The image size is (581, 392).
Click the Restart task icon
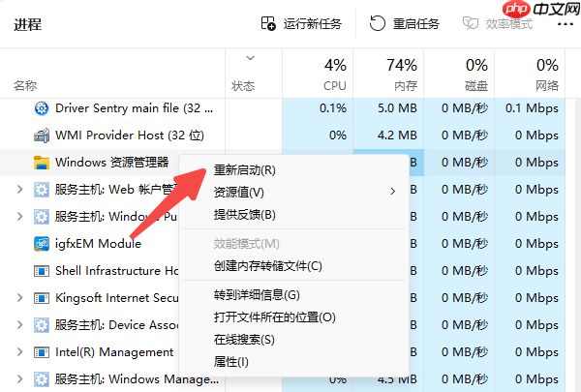click(377, 23)
